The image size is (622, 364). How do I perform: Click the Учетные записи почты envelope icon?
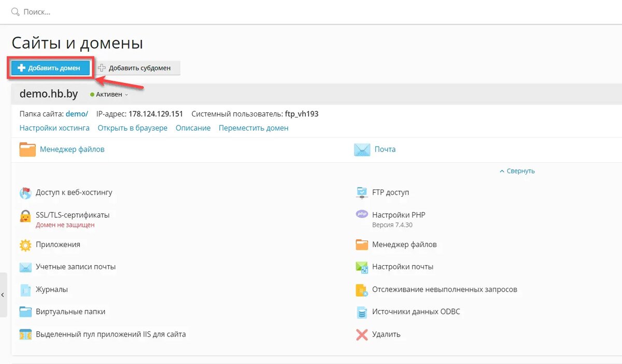pos(25,267)
